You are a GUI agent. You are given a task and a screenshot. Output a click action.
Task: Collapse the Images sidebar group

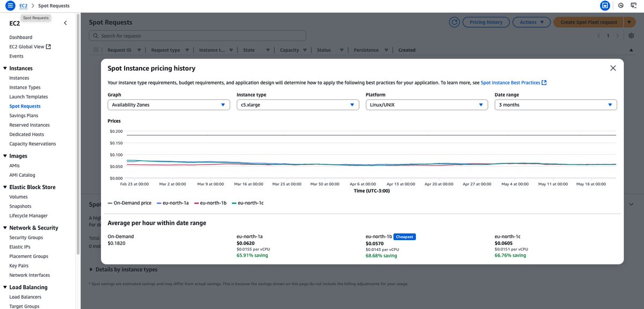pyautogui.click(x=5, y=156)
